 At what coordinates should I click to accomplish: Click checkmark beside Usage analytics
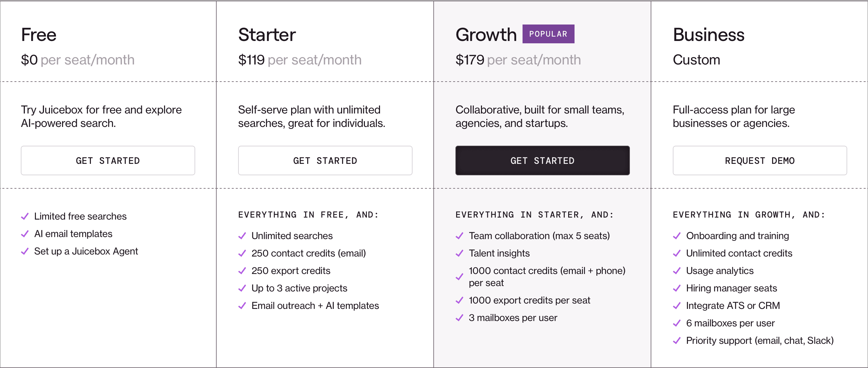click(676, 271)
